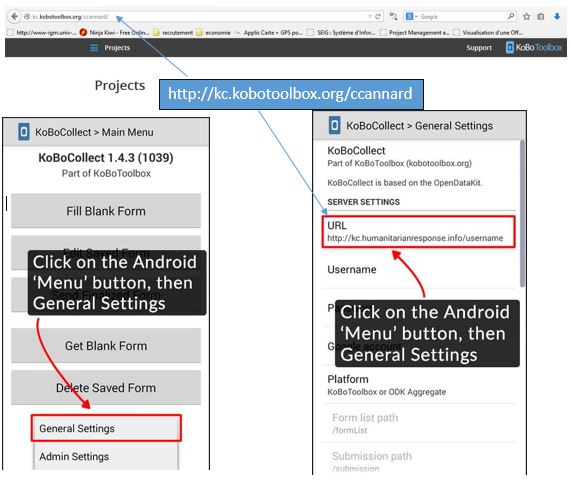Tap the Fill Blank Form button
571x483 pixels.
(106, 211)
